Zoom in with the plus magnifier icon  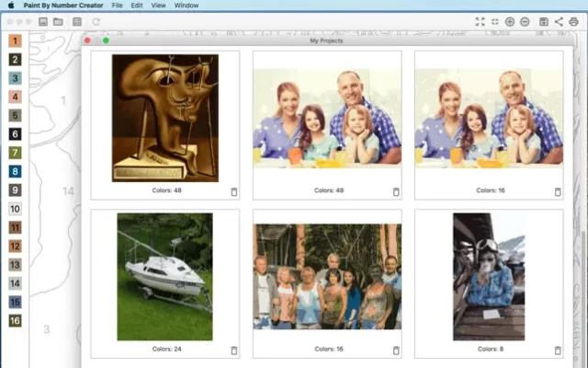510,21
